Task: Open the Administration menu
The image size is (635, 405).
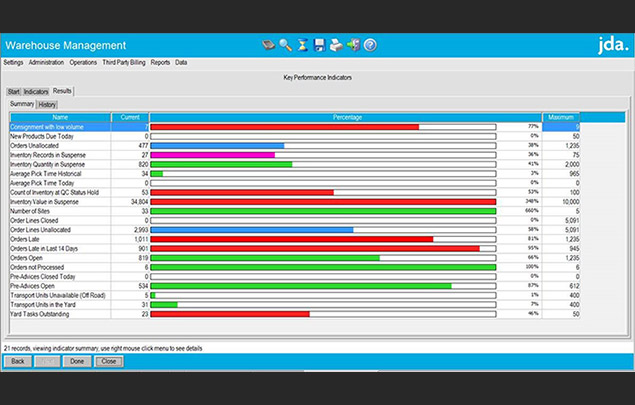Action: pyautogui.click(x=46, y=62)
